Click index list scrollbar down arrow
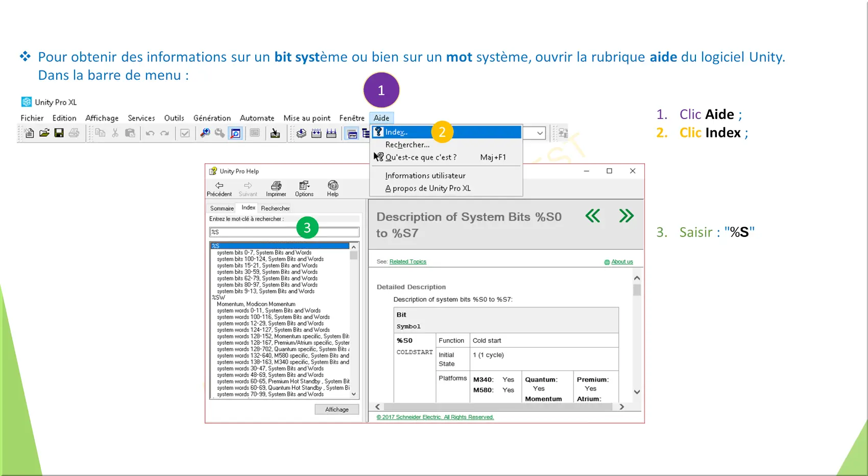This screenshot has height=476, width=868. [353, 394]
